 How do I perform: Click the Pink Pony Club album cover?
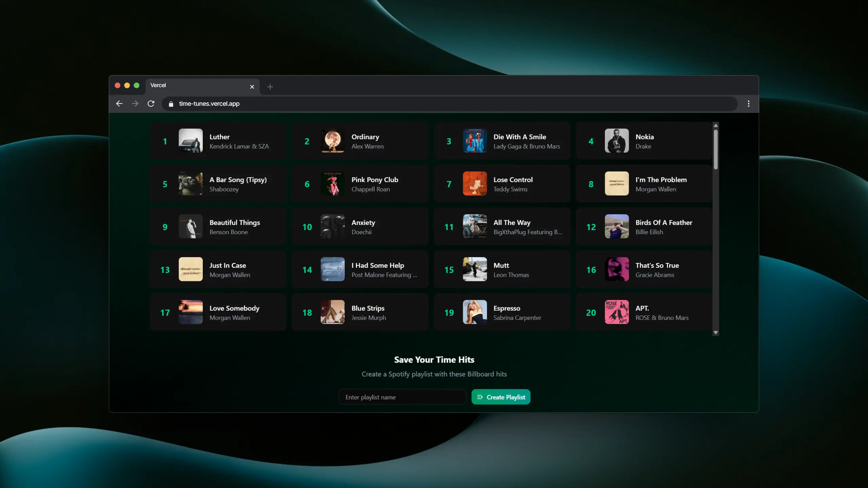[x=333, y=183]
